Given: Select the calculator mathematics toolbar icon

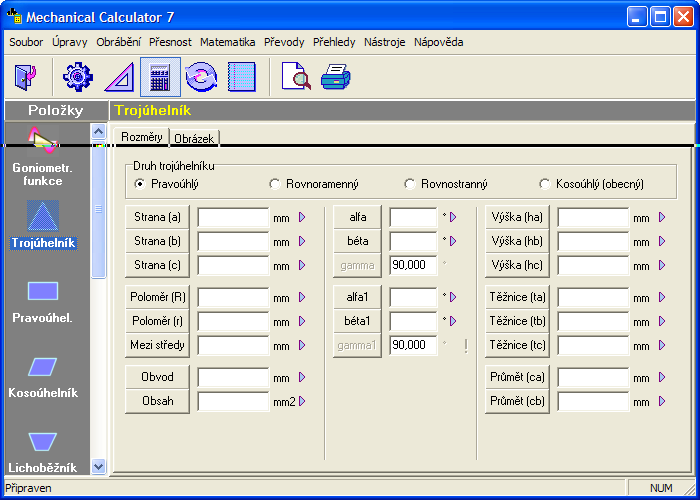Looking at the screenshot, I should [x=160, y=77].
